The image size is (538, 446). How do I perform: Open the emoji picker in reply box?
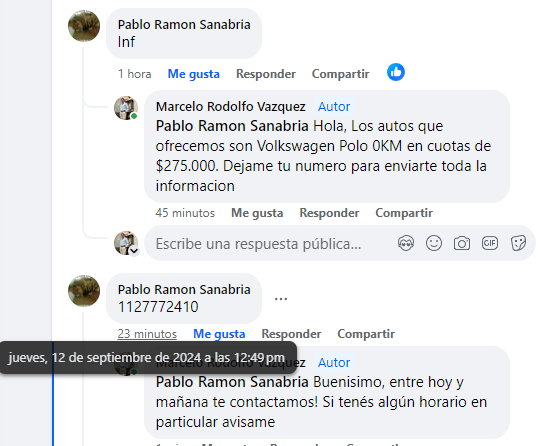point(434,244)
